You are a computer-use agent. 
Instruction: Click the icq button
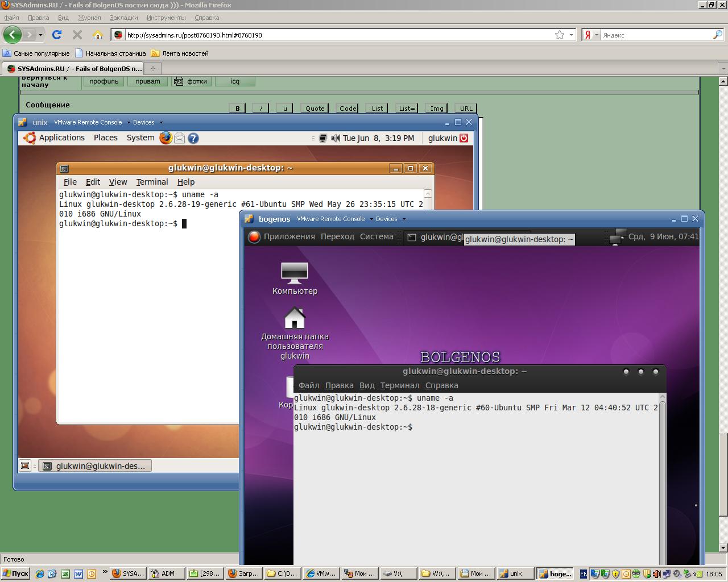(235, 81)
